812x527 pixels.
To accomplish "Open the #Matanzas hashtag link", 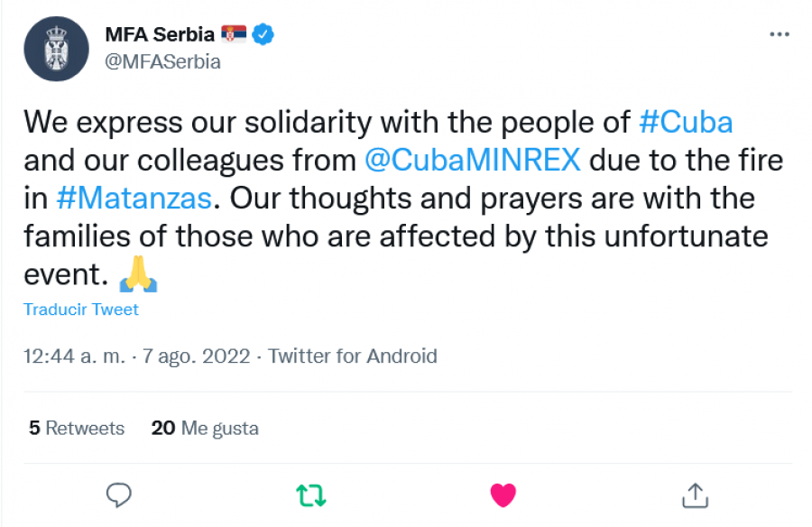I will pos(134,199).
